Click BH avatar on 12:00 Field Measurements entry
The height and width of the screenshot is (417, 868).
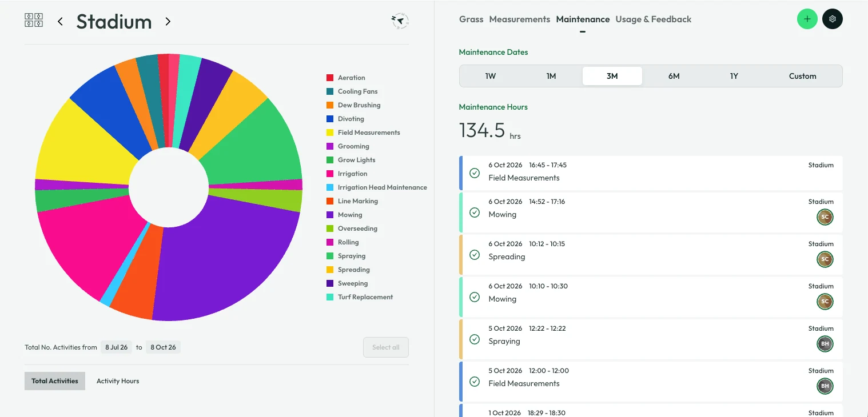click(825, 386)
